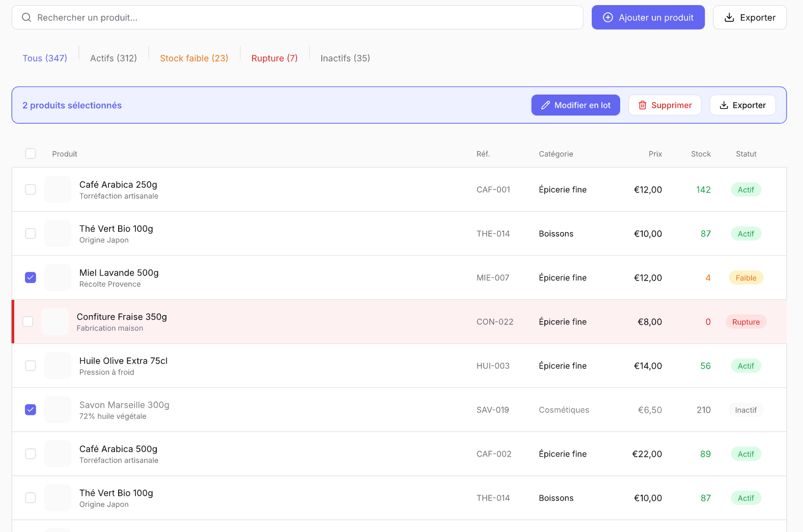This screenshot has height=532, width=803.
Task: Uncheck the Miel Lavande 500g checkbox
Action: click(31, 277)
